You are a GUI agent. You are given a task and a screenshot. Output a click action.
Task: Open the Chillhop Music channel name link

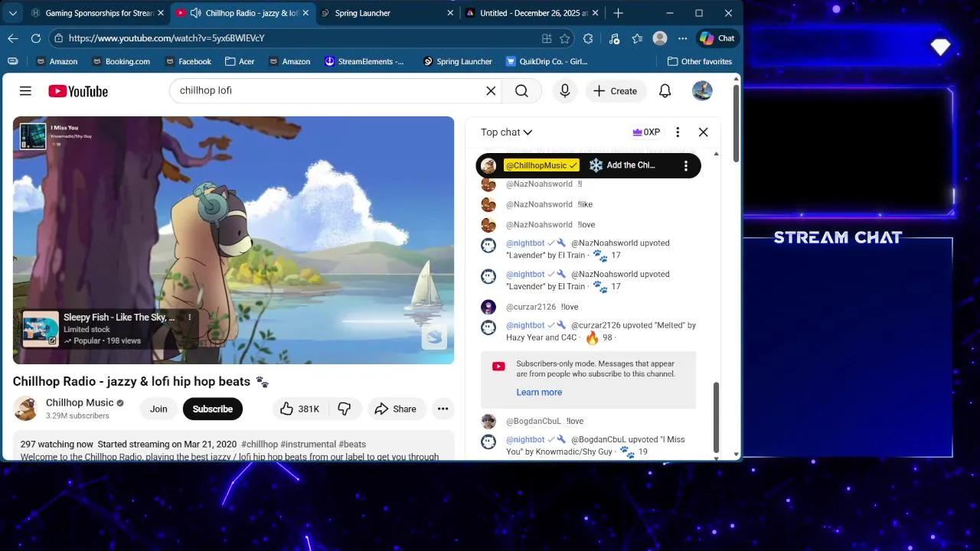pyautogui.click(x=80, y=403)
